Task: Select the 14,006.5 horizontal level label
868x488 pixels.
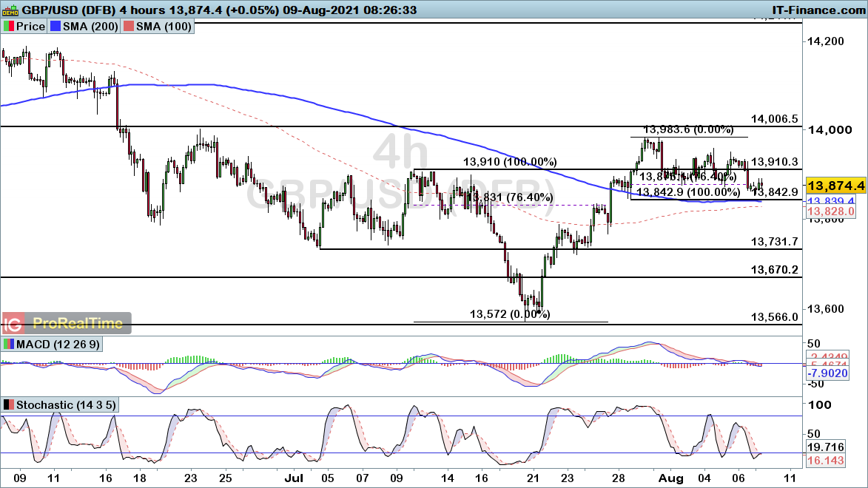Action: pyautogui.click(x=775, y=119)
